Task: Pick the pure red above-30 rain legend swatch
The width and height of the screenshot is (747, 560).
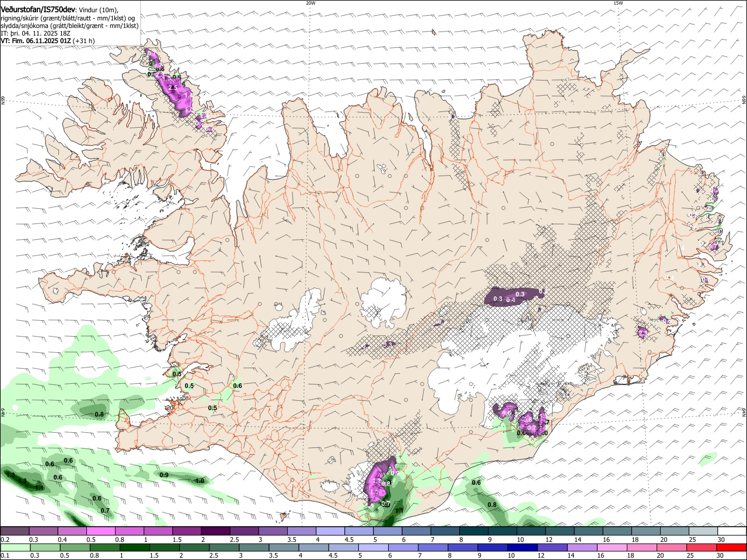Action: click(x=732, y=548)
